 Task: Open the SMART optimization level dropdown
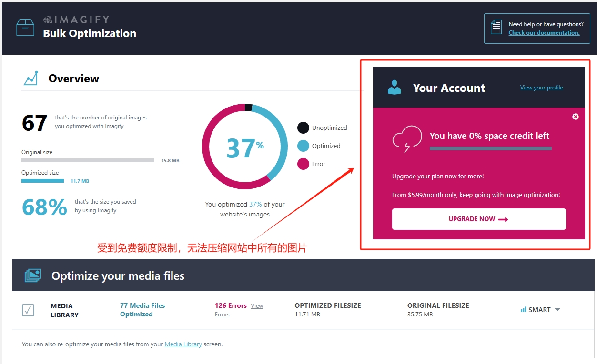click(x=540, y=310)
